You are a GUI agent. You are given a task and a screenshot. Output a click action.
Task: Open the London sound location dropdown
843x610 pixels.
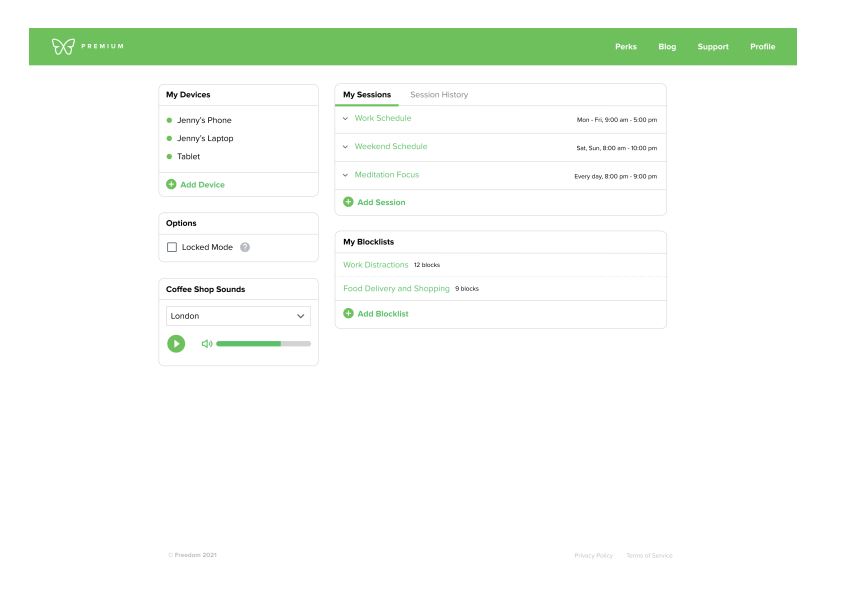(x=238, y=316)
